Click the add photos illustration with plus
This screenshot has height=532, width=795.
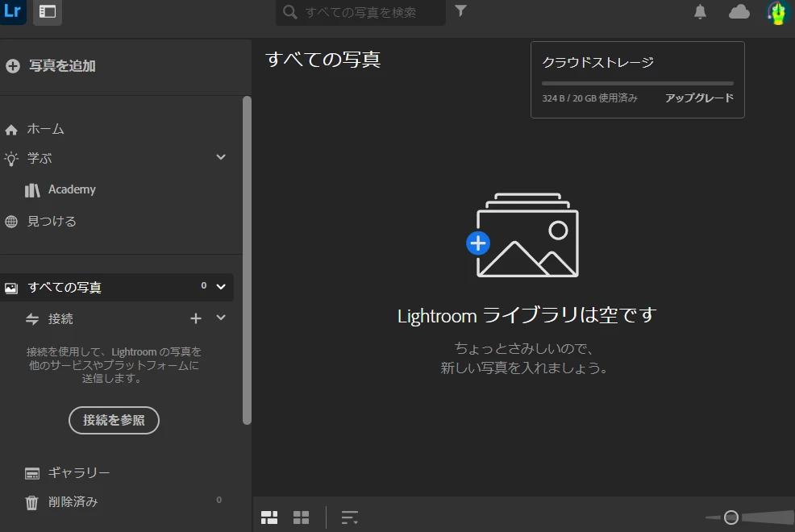pyautogui.click(x=522, y=235)
